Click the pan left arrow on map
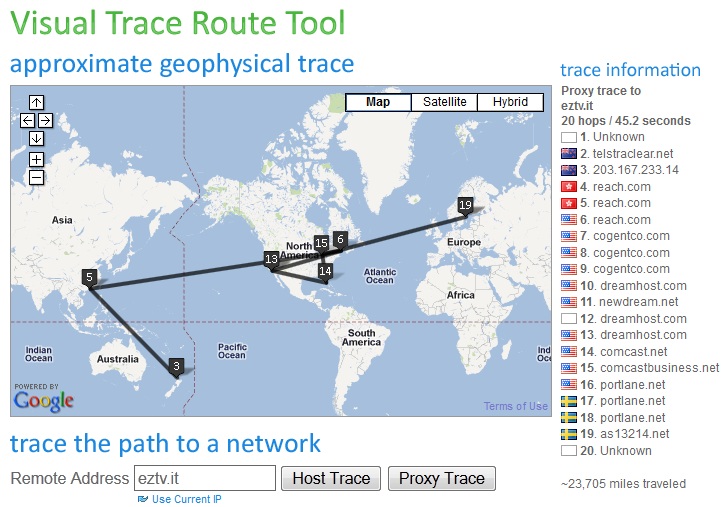The image size is (722, 507). click(x=27, y=120)
